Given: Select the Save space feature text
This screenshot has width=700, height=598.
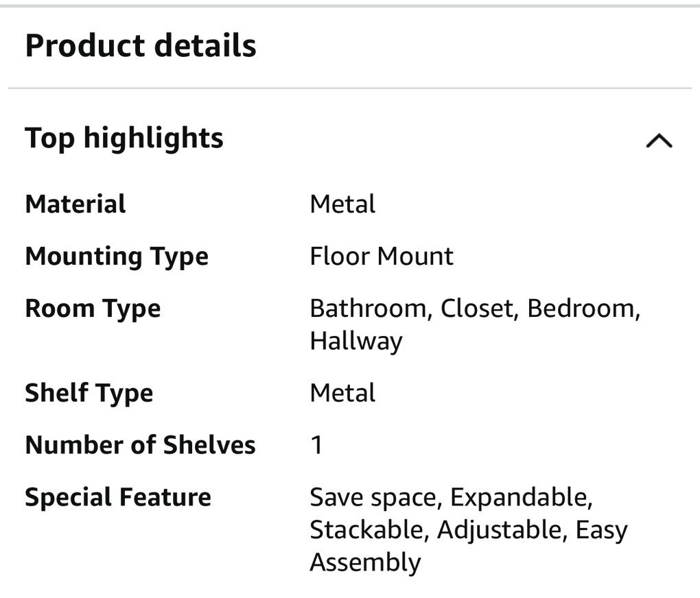Looking at the screenshot, I should coord(374,497).
